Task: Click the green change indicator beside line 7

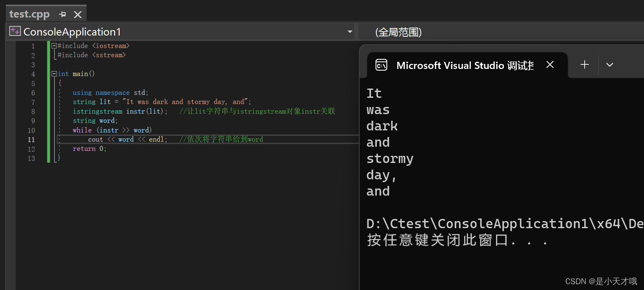Action: tap(50, 102)
